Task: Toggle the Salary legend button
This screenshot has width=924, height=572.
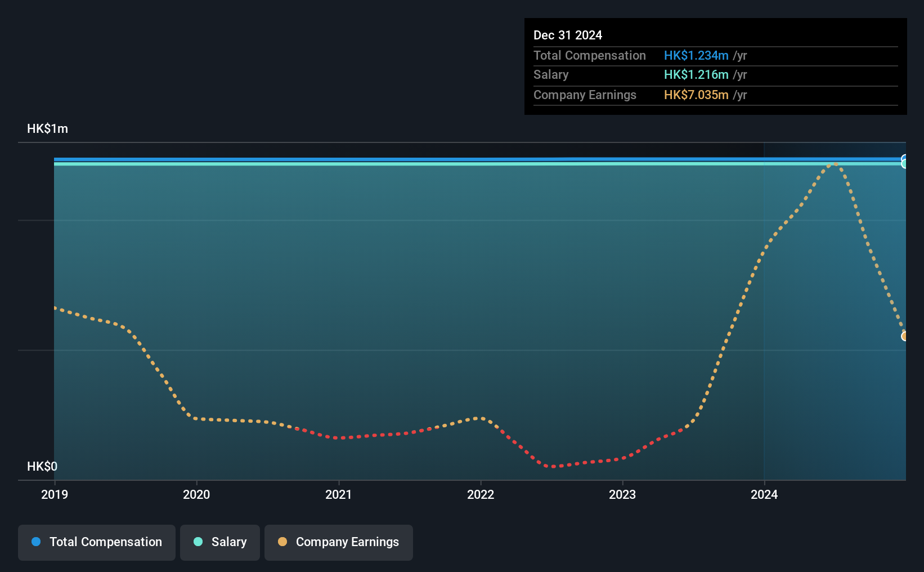Action: point(220,542)
